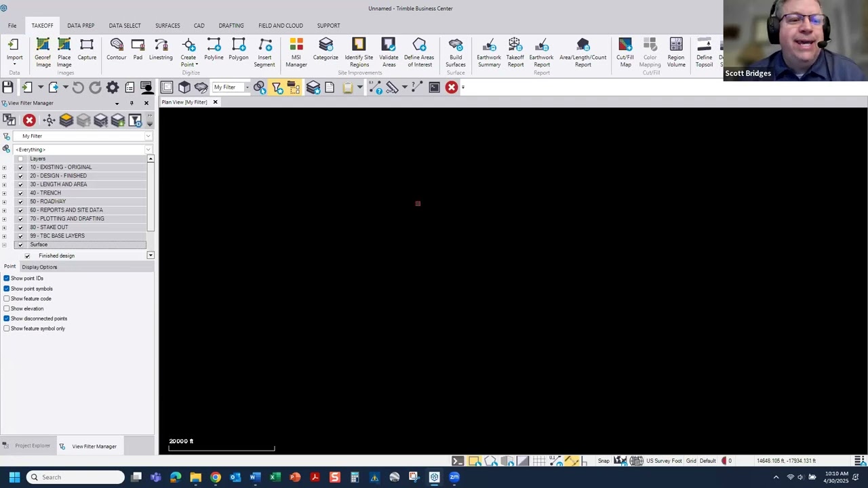
Task: Expand the 30 - LENGTH AND AREA group
Action: coord(4,184)
